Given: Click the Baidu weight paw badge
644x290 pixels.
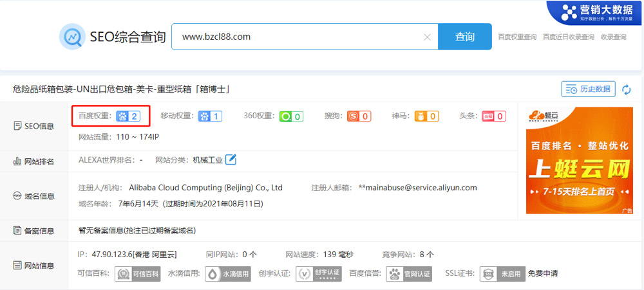Looking at the screenshot, I should pos(128,116).
